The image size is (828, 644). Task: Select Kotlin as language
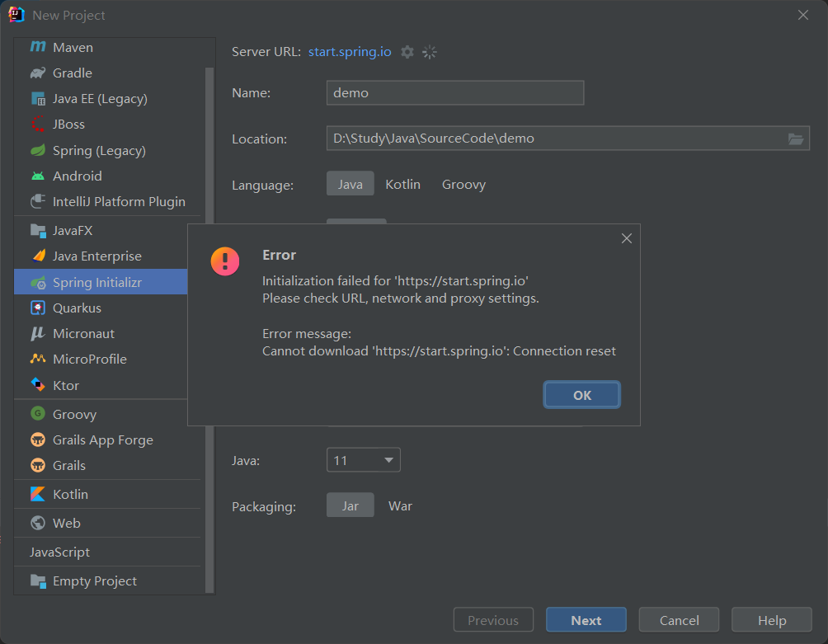click(x=403, y=184)
